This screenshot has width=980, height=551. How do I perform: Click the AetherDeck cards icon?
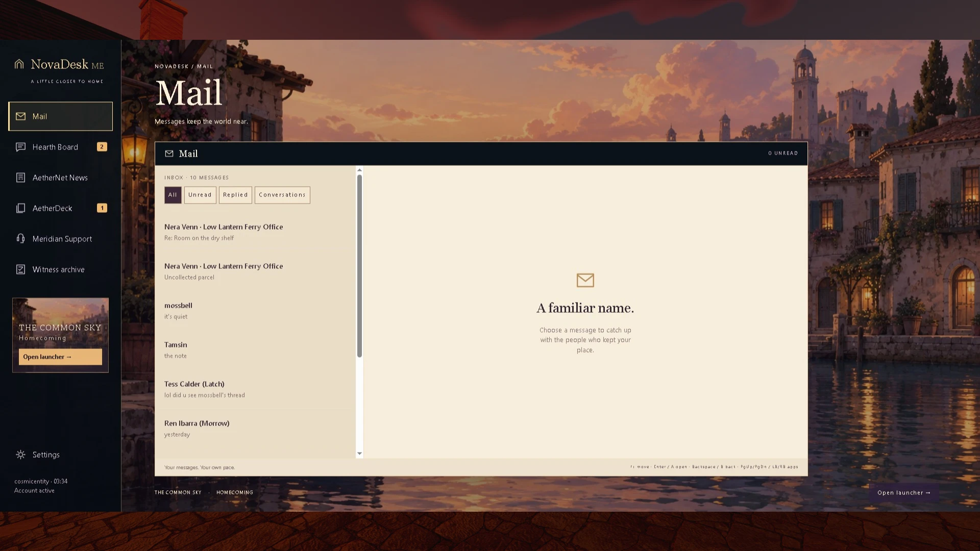click(20, 208)
